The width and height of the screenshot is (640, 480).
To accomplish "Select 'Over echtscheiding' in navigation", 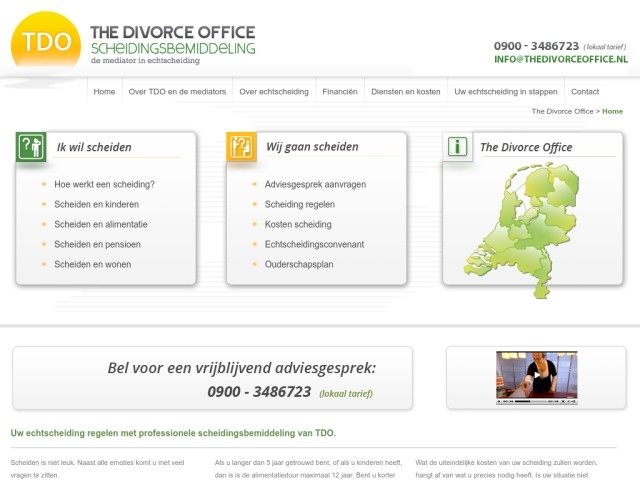I will pos(274,91).
